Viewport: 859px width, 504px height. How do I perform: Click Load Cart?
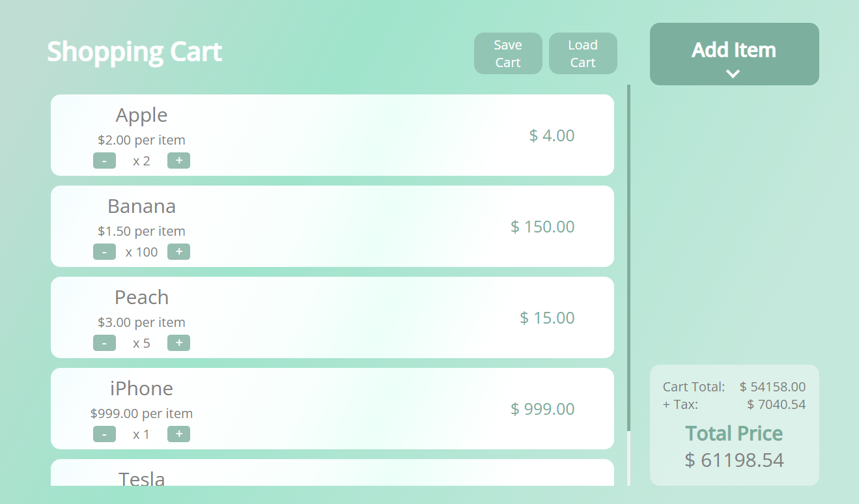coord(583,53)
